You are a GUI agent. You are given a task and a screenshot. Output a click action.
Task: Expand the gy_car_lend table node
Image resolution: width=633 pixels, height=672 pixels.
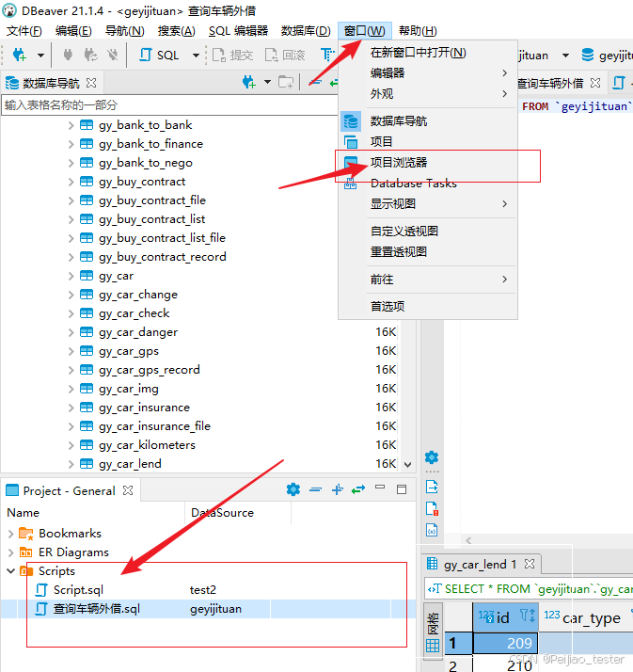point(71,464)
